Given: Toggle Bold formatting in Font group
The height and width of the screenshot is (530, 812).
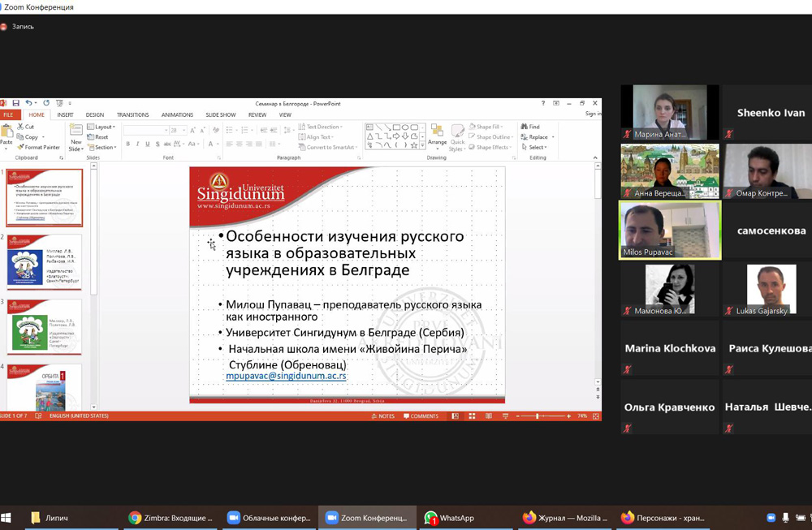Looking at the screenshot, I should click(127, 144).
